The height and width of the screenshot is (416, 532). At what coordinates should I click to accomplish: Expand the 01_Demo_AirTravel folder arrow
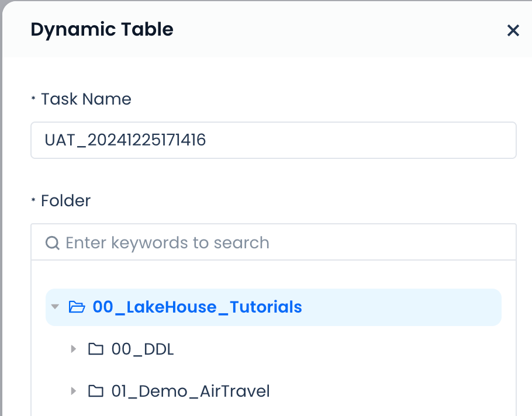(74, 391)
